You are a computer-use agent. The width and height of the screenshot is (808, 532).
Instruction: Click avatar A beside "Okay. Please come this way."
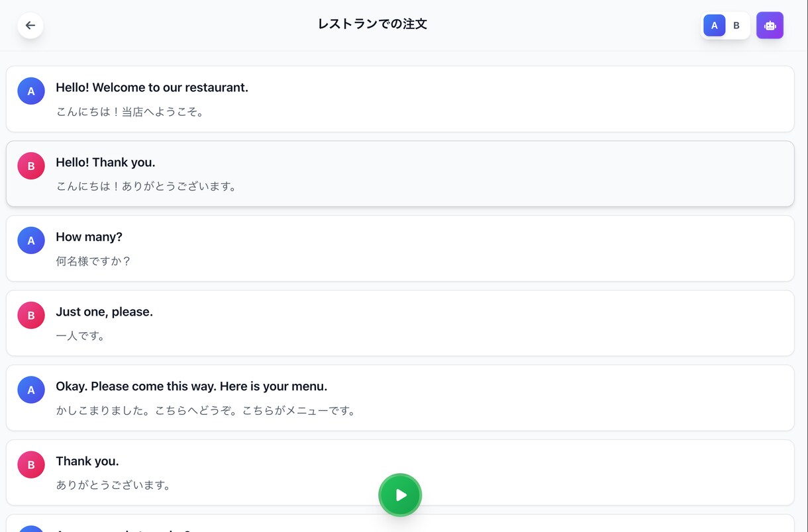pos(31,390)
